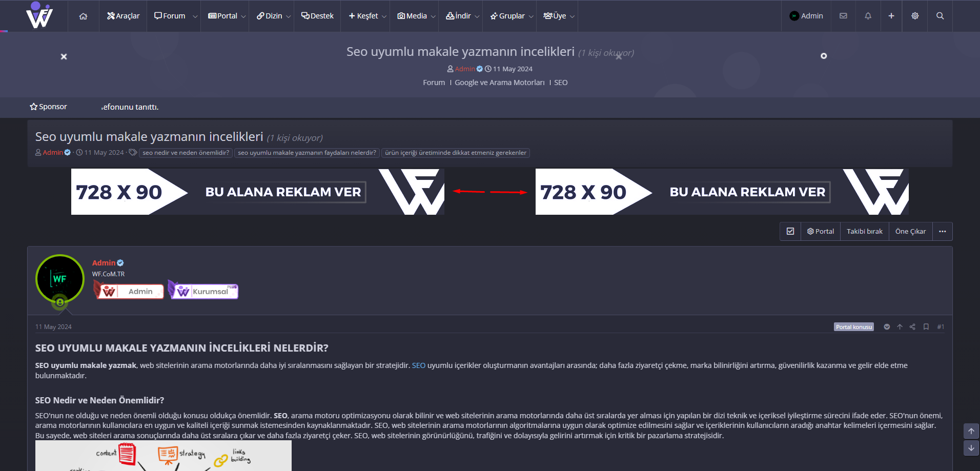Open the Google ve Arama Motorları breadcrumb

click(499, 82)
